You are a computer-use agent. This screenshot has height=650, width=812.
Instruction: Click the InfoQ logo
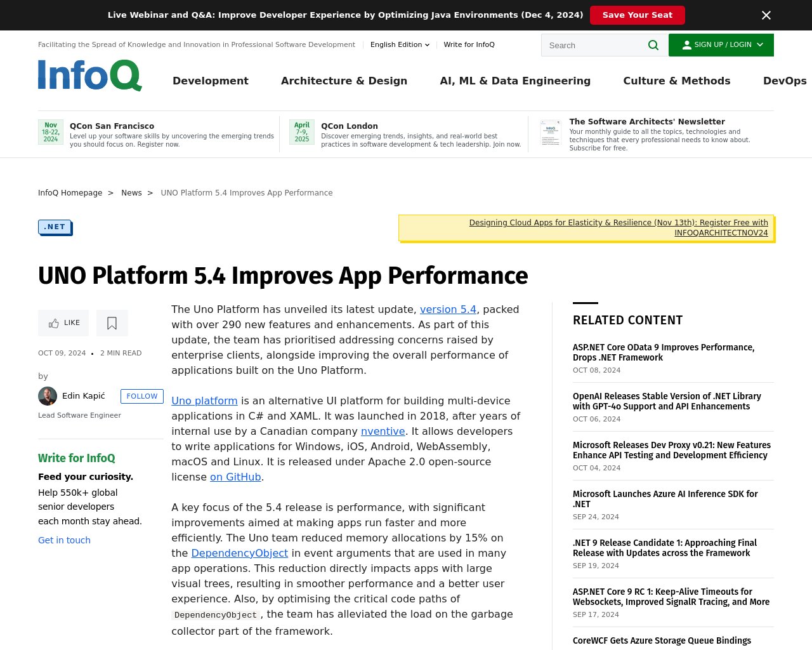tap(90, 76)
